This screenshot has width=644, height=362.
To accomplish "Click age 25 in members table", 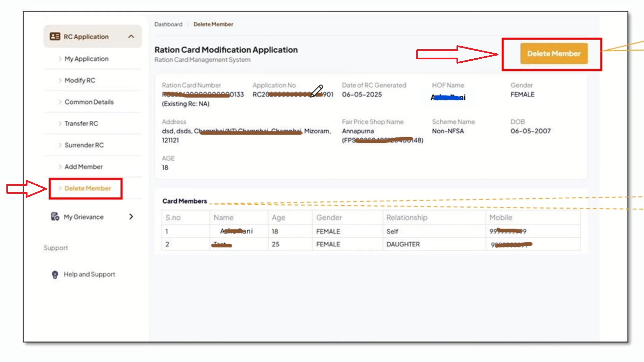I will [x=275, y=244].
